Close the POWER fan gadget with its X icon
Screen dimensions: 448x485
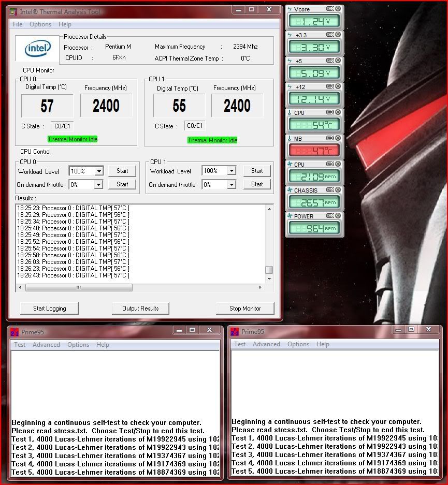tap(338, 216)
